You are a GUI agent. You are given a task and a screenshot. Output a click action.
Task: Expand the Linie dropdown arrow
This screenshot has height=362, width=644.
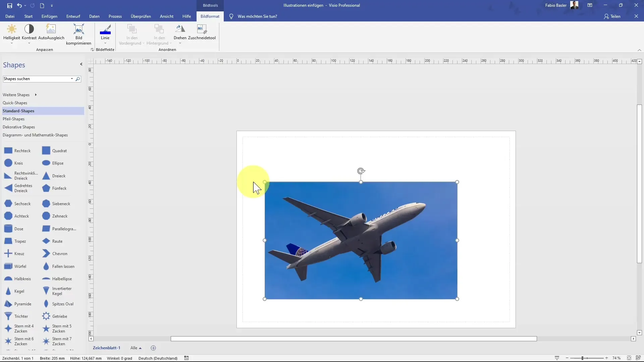(x=105, y=43)
